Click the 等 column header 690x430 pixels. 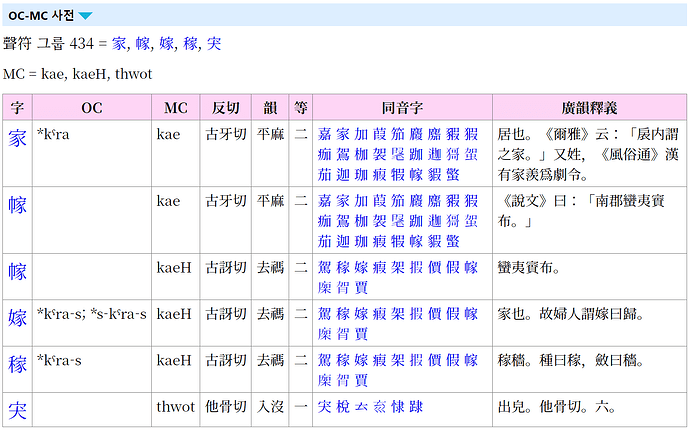301,107
